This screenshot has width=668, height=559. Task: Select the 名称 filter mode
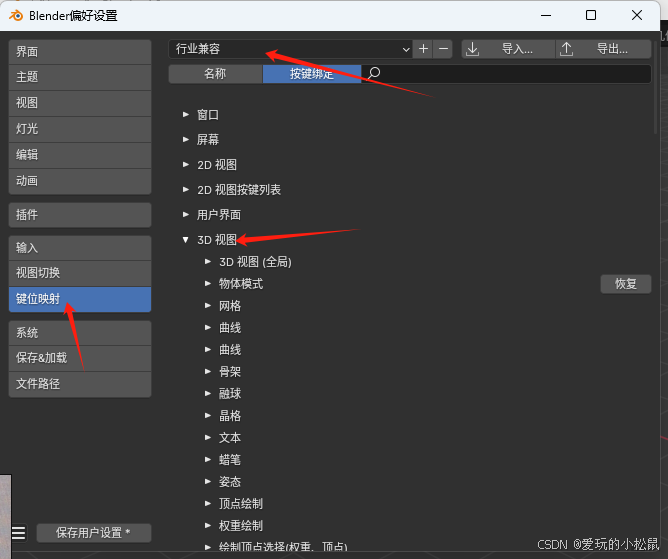[x=215, y=74]
